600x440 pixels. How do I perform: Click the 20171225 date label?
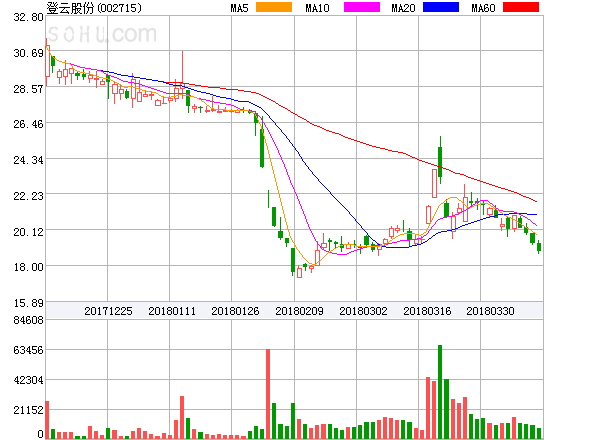108,311
